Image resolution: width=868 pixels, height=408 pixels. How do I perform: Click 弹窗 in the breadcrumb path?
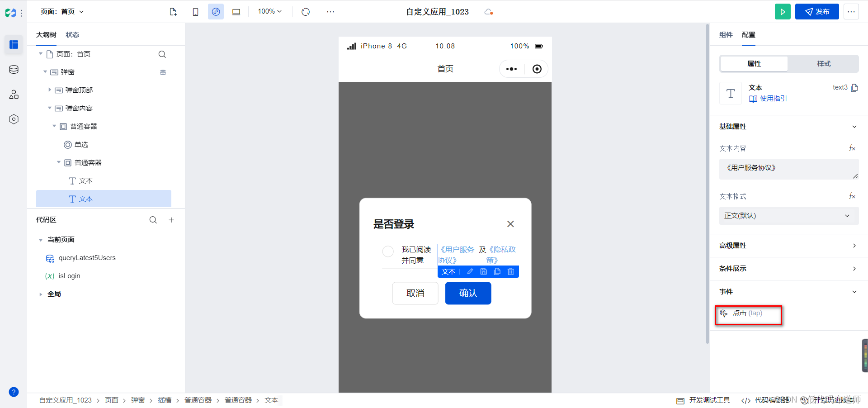pos(138,400)
